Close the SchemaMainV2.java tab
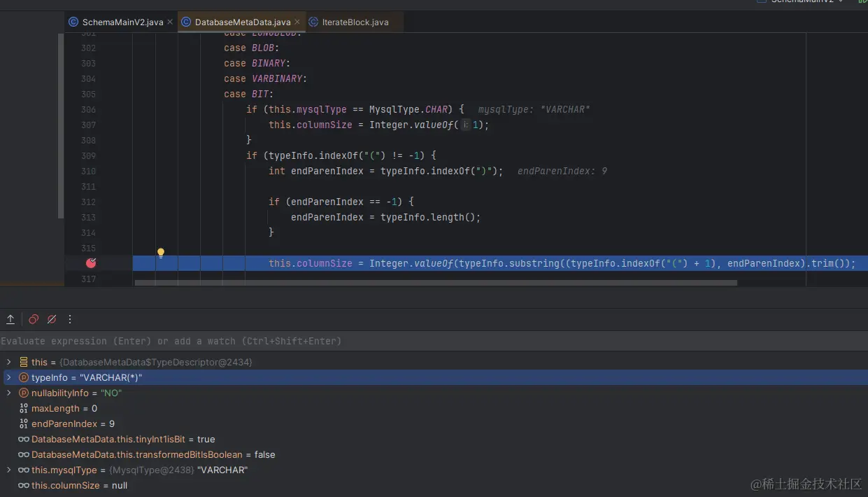The image size is (868, 497). 170,22
